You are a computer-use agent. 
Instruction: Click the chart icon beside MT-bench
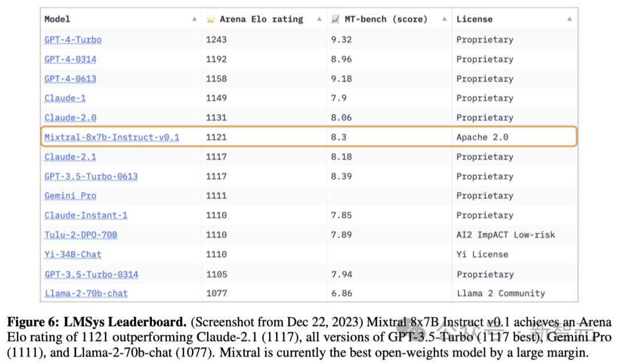[335, 19]
